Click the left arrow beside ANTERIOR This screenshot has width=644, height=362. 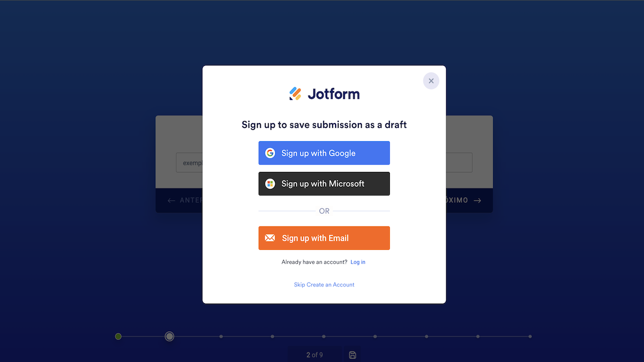point(171,201)
